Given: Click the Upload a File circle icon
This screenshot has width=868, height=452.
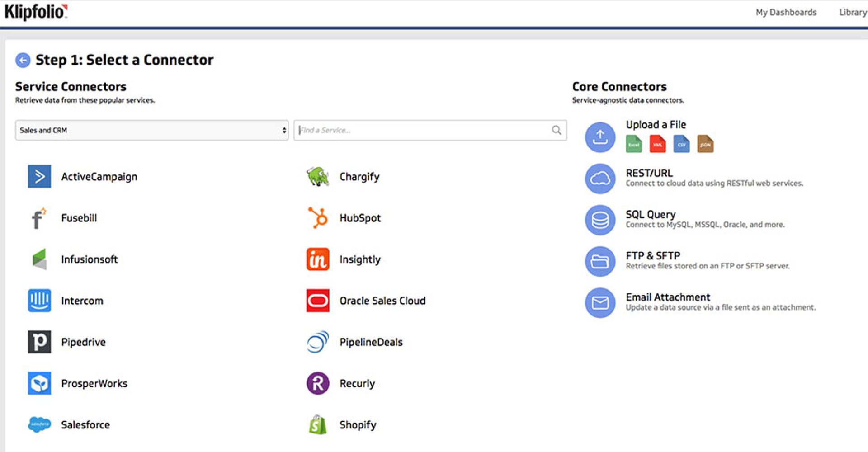Looking at the screenshot, I should (x=600, y=137).
